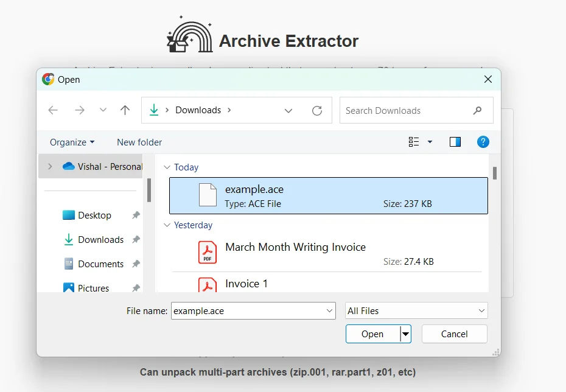Click the Downloads icon in address bar
This screenshot has height=392, width=566.
click(154, 110)
